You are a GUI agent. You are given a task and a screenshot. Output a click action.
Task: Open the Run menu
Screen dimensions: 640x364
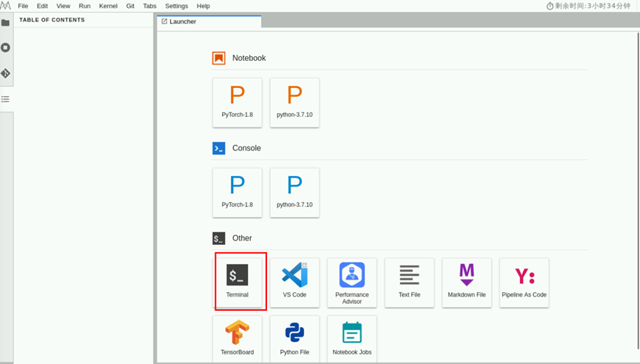click(x=84, y=6)
